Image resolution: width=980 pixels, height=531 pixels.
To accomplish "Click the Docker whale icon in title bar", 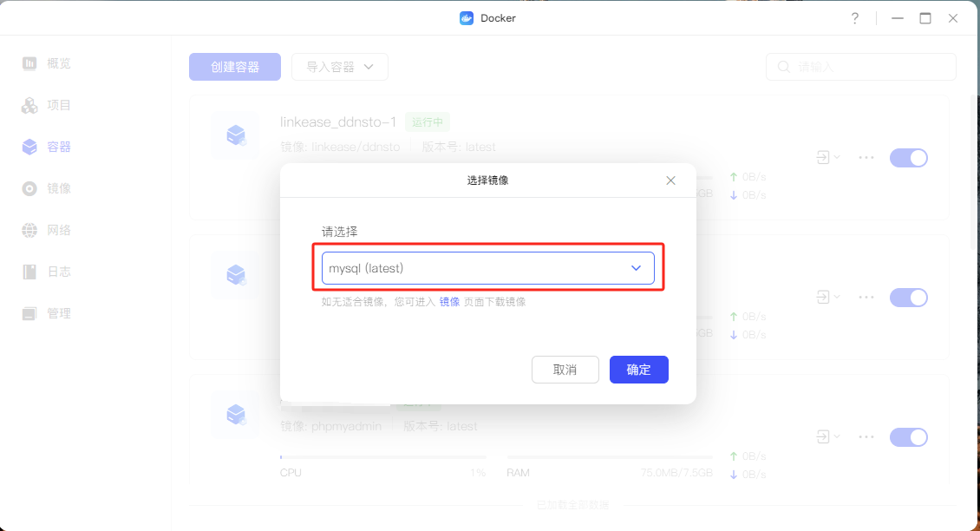I will click(467, 18).
